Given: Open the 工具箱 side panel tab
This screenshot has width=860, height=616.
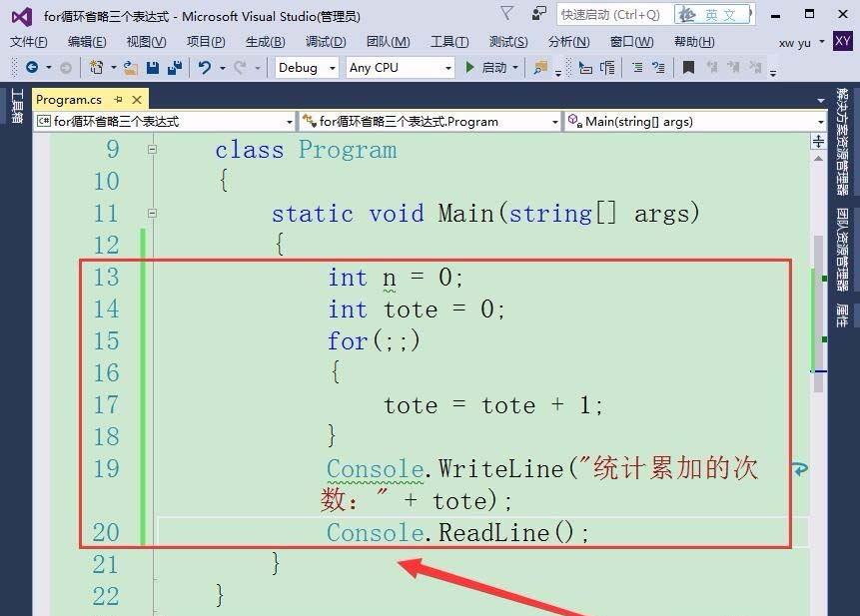Looking at the screenshot, I should (x=17, y=105).
